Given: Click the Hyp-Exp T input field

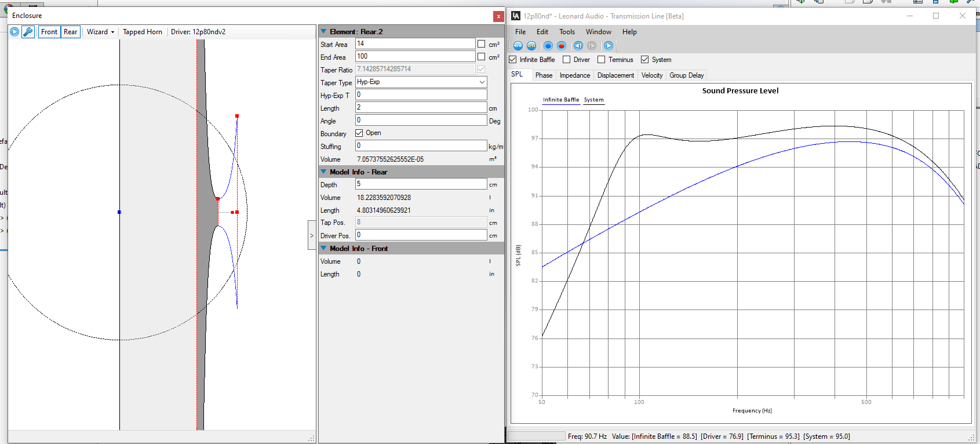Looking at the screenshot, I should [421, 94].
